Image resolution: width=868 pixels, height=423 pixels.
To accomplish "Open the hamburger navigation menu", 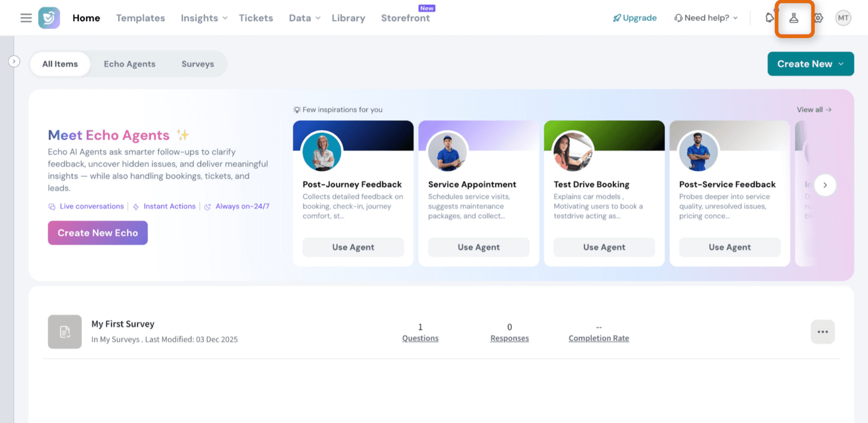I will (x=26, y=18).
